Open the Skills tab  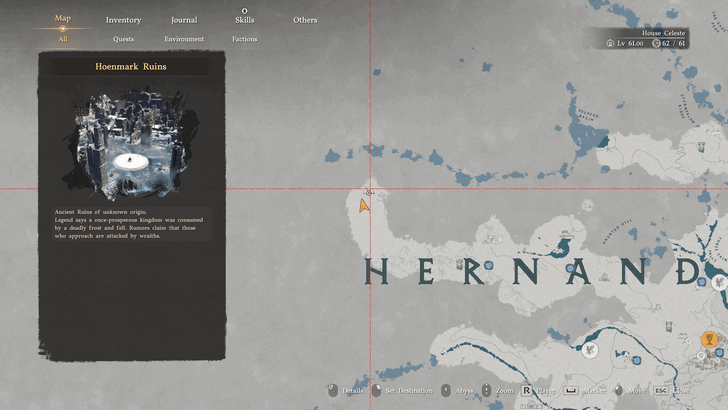point(245,20)
